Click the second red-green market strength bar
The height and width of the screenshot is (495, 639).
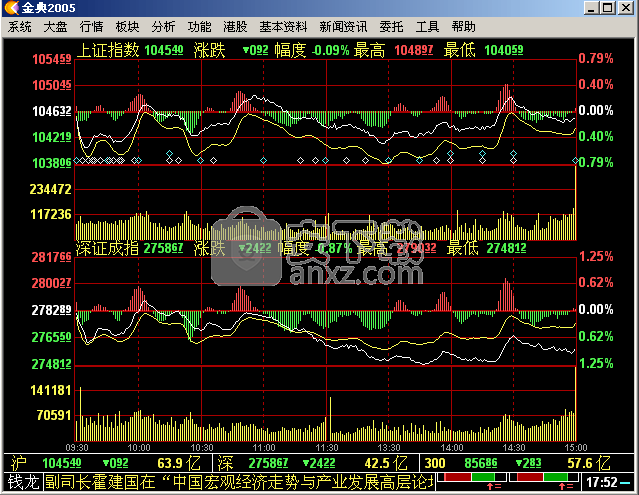(544, 477)
